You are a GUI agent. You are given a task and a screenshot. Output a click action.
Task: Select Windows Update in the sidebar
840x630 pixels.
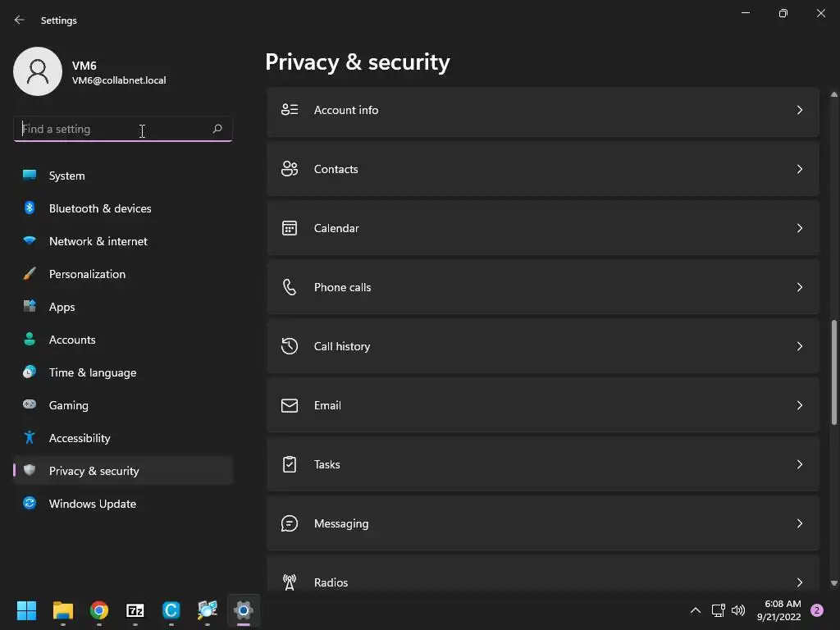click(x=92, y=504)
